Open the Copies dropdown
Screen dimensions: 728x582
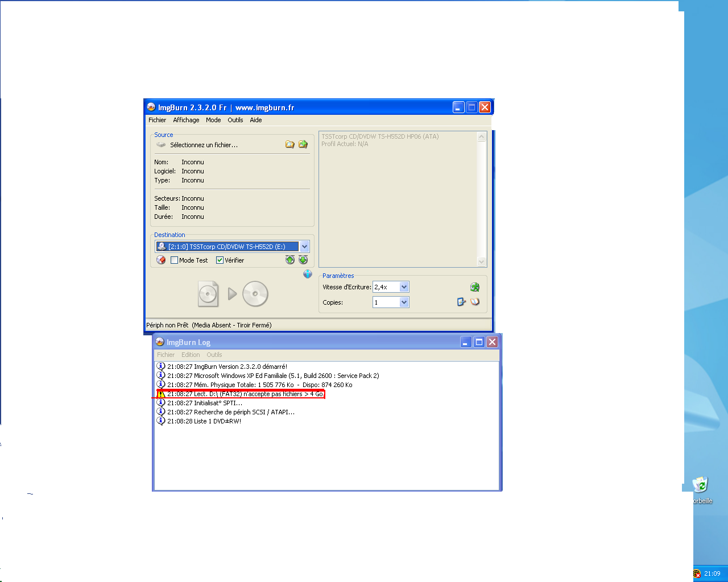[404, 302]
